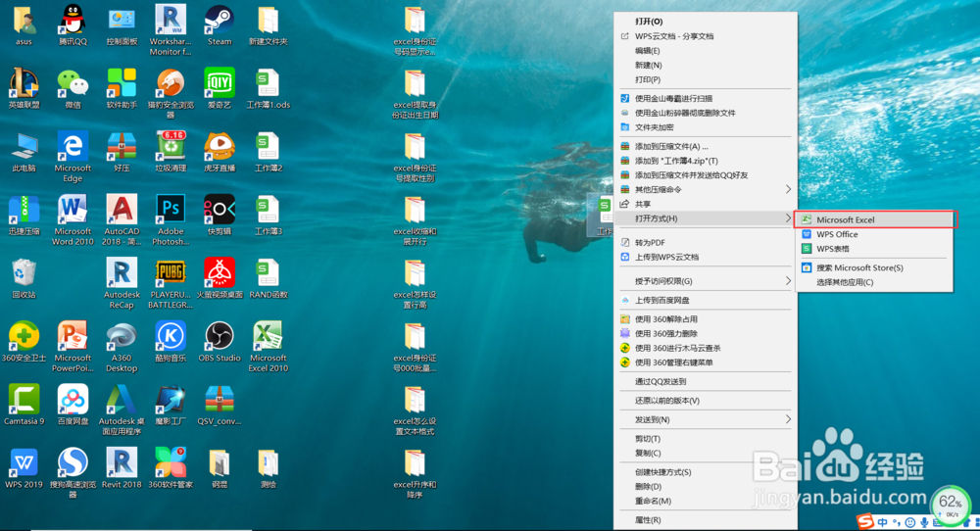Select the Camtasia 9 shortcut
Viewport: 980px width, 531px height.
[x=24, y=405]
